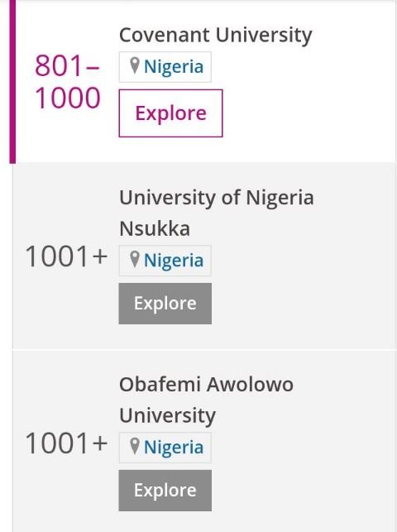The image size is (397, 532).
Task: Open the Nigeria link under Covenant University
Action: [x=174, y=66]
